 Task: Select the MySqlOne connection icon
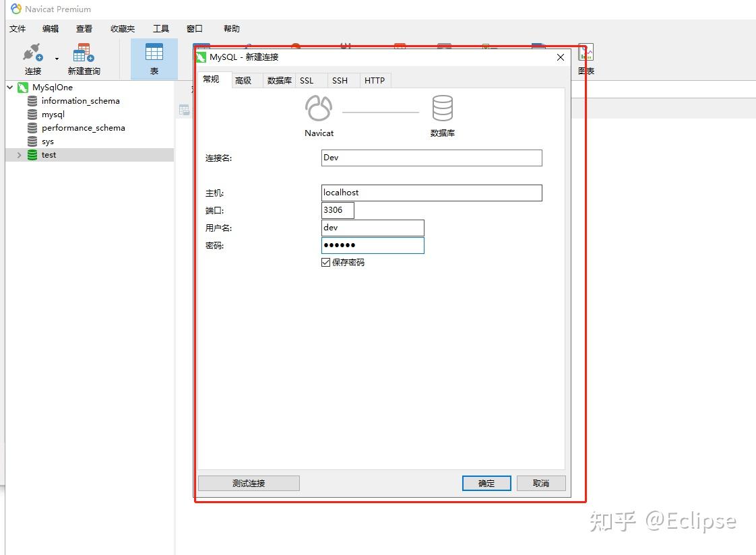click(23, 87)
